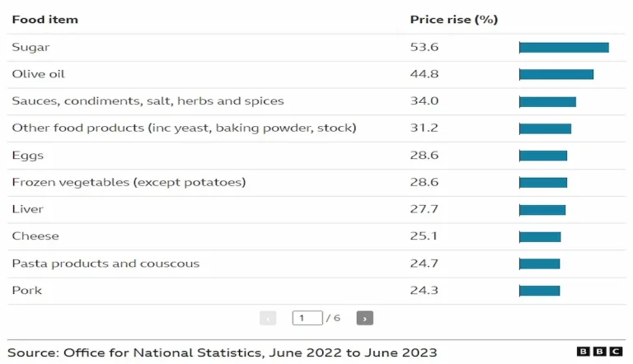Go to next page arrow button
Viewport: 633px width, 364px height.
[x=364, y=318]
